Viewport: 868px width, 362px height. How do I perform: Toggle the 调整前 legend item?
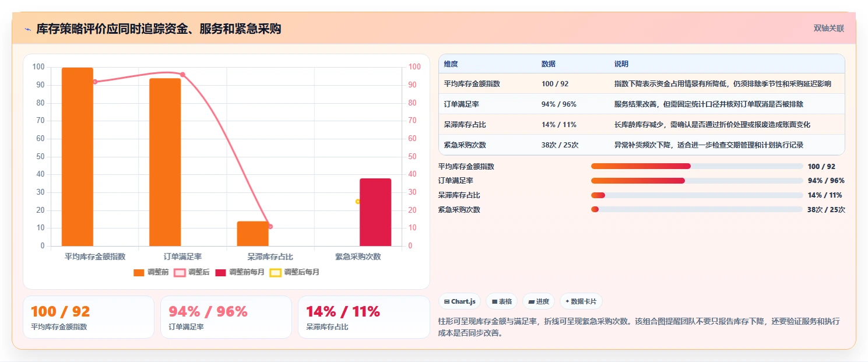click(151, 272)
